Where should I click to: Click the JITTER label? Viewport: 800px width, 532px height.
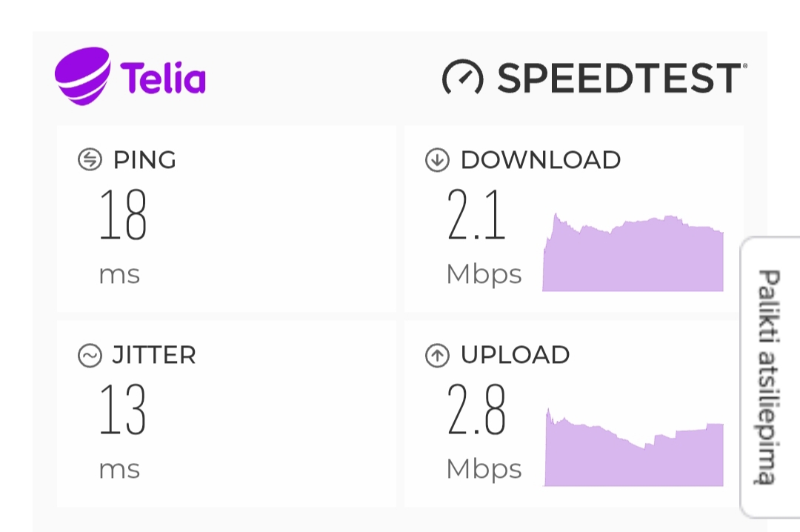[x=154, y=356]
